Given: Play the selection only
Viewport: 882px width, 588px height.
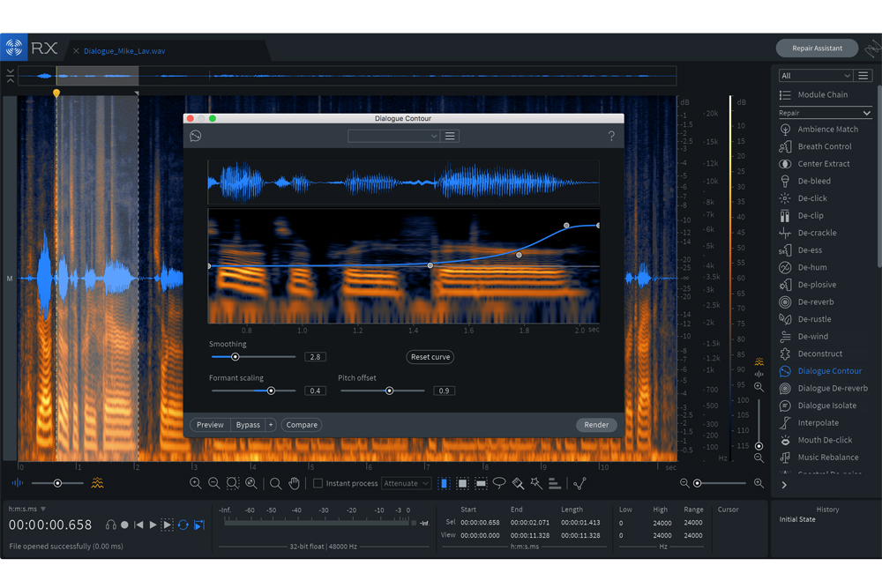Looking at the screenshot, I should point(167,525).
